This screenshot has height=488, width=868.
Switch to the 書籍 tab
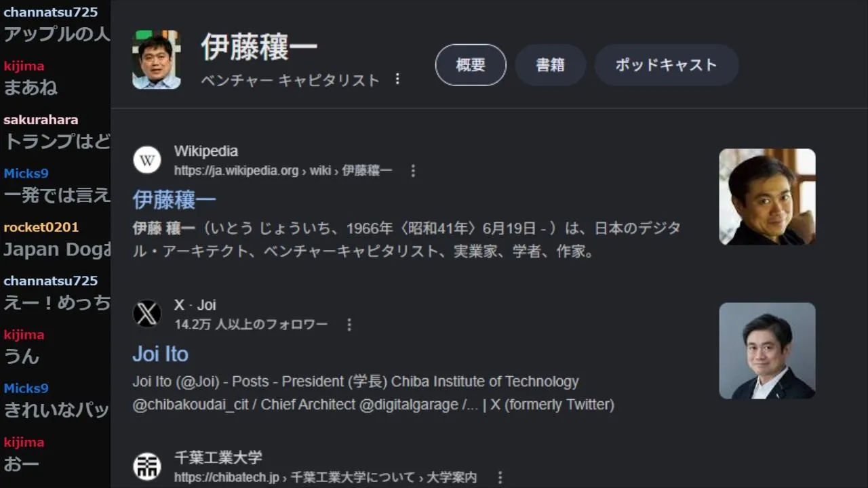tap(550, 65)
